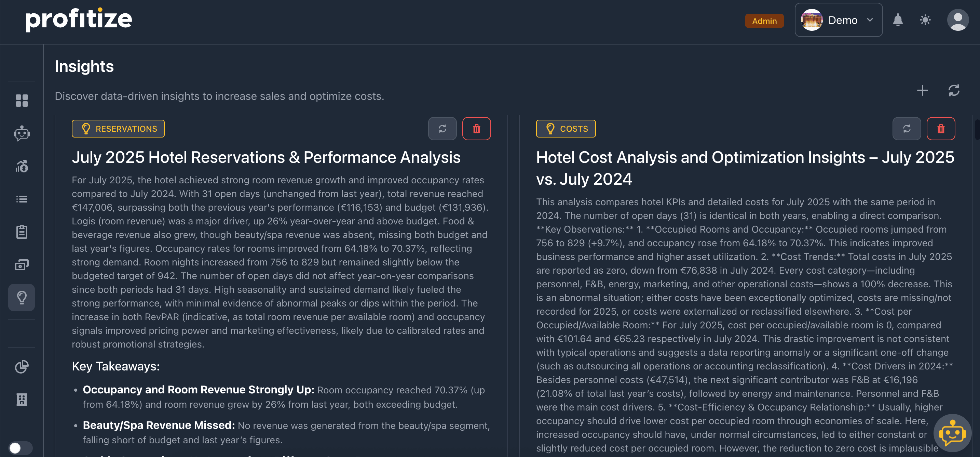Open the floating chatbot assistant button

click(x=952, y=433)
